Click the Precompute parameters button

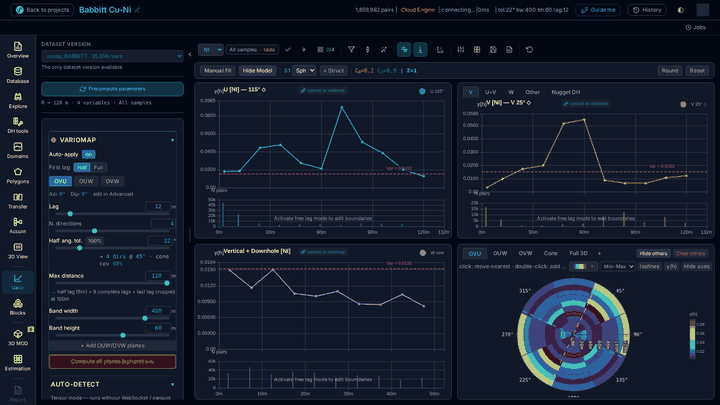(112, 89)
